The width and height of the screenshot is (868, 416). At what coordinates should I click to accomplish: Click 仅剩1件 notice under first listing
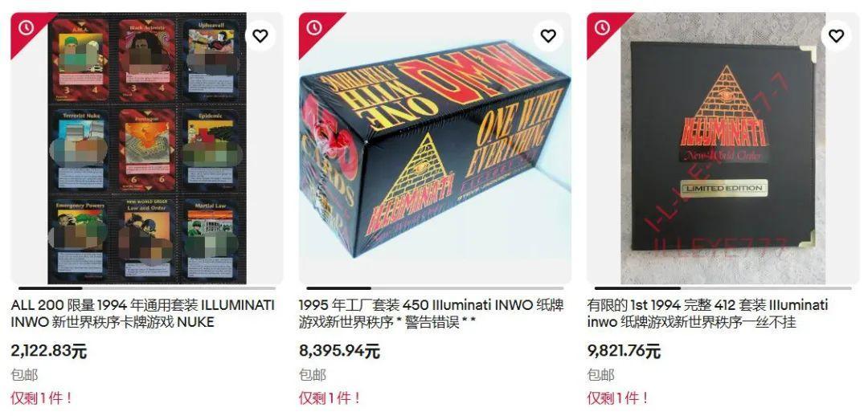(x=42, y=398)
